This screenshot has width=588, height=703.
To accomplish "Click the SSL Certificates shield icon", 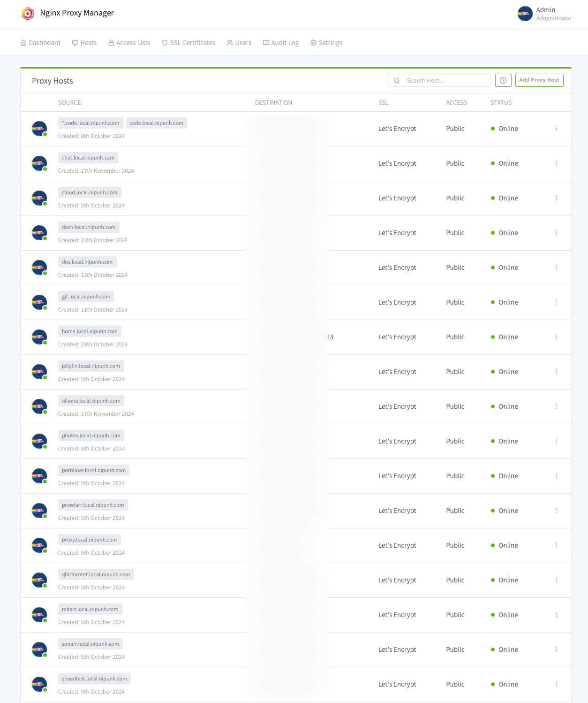I will coord(165,42).
